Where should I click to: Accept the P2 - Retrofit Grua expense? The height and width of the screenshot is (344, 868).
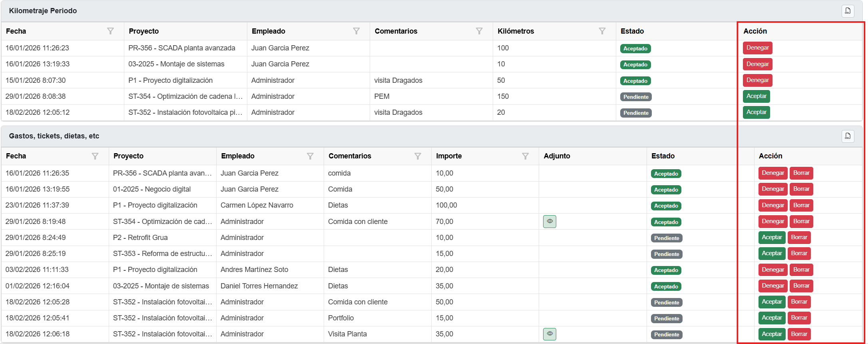click(772, 238)
